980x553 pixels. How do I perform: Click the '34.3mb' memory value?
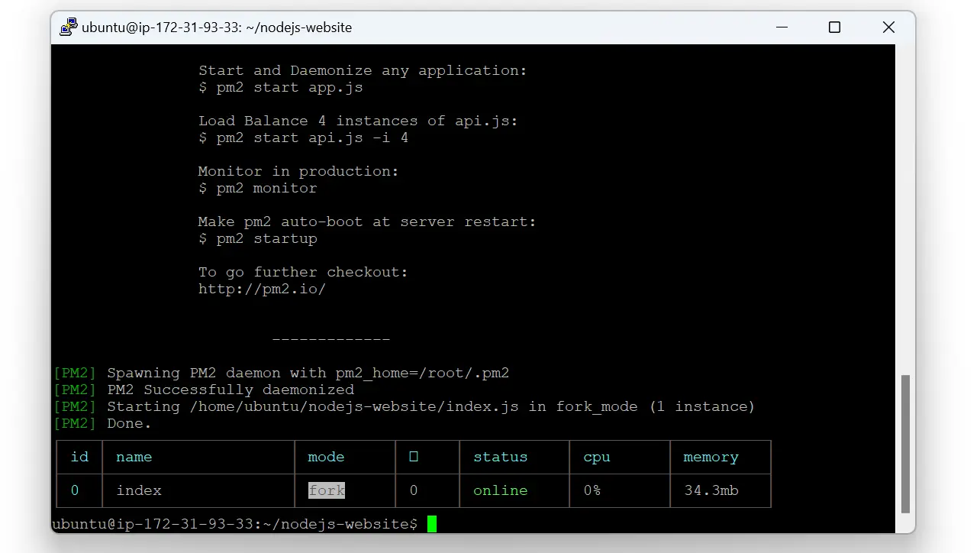(x=711, y=490)
